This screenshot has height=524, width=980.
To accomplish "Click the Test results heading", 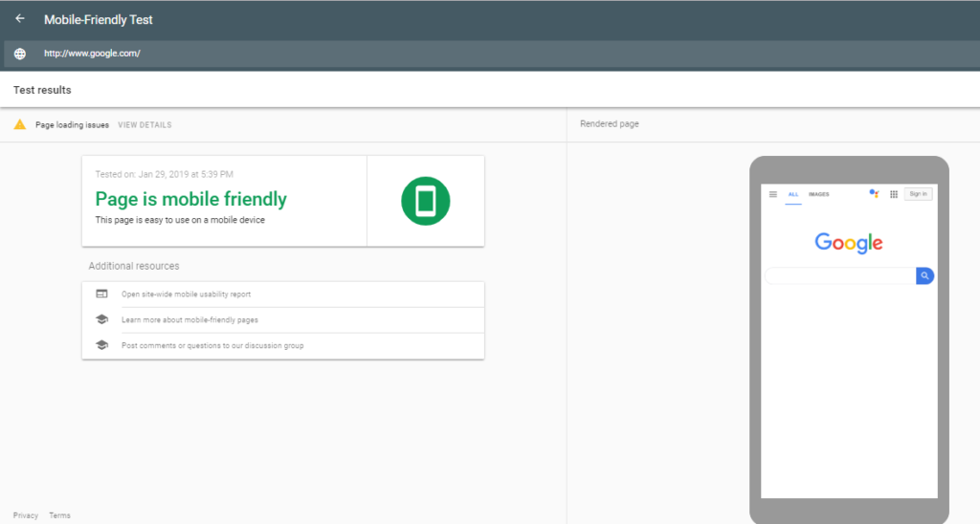I will point(42,90).
